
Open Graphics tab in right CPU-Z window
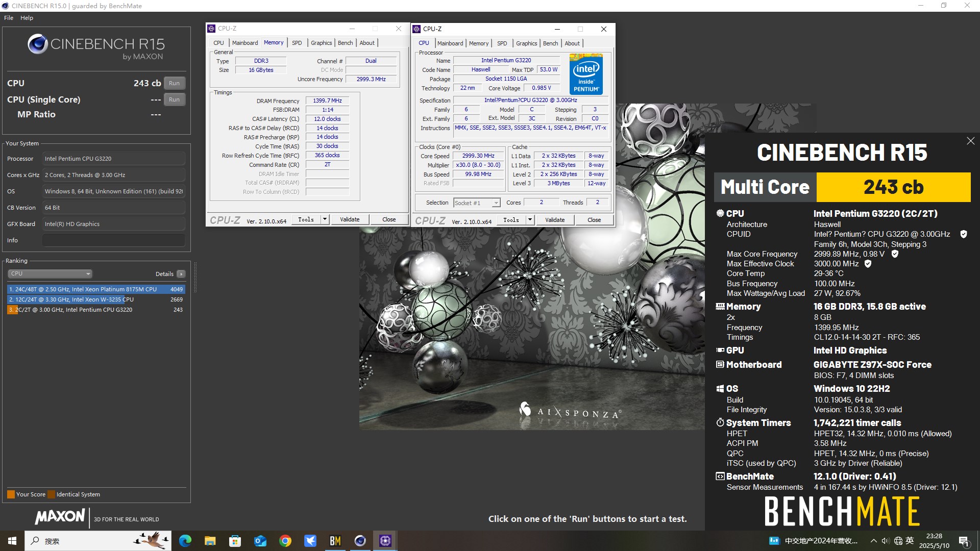527,43
